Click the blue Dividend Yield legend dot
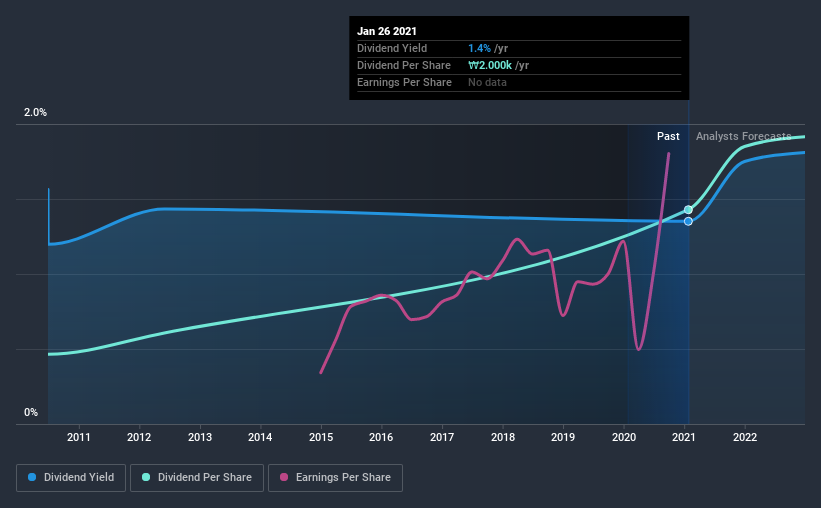Screen dimensions: 821x508 pyautogui.click(x=32, y=477)
